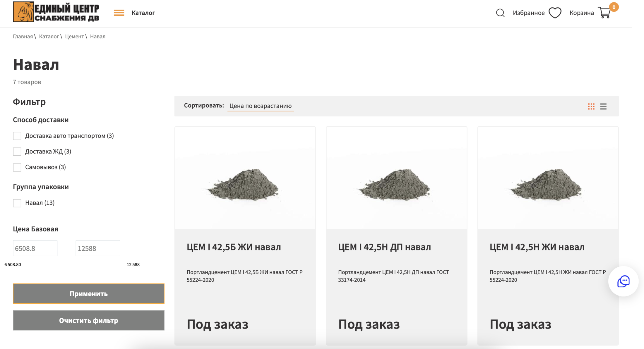The width and height of the screenshot is (644, 349).
Task: Switch to list view layout
Action: pos(603,106)
